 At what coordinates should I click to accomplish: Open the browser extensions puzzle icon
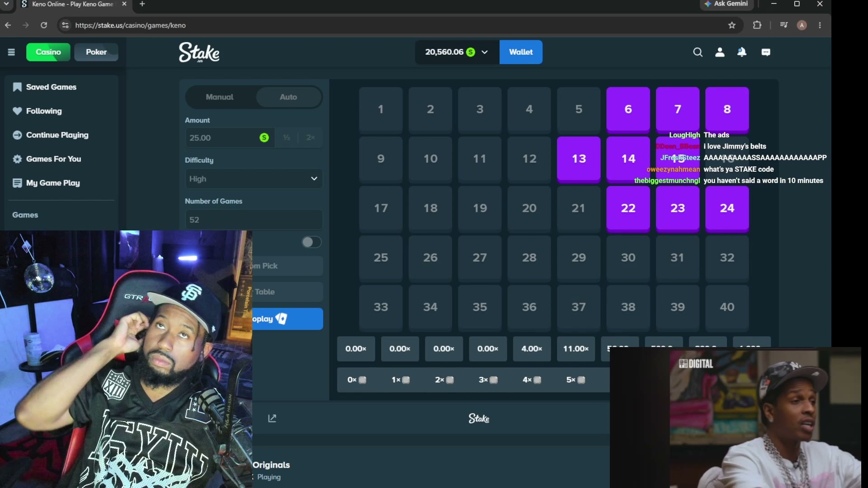coord(757,25)
